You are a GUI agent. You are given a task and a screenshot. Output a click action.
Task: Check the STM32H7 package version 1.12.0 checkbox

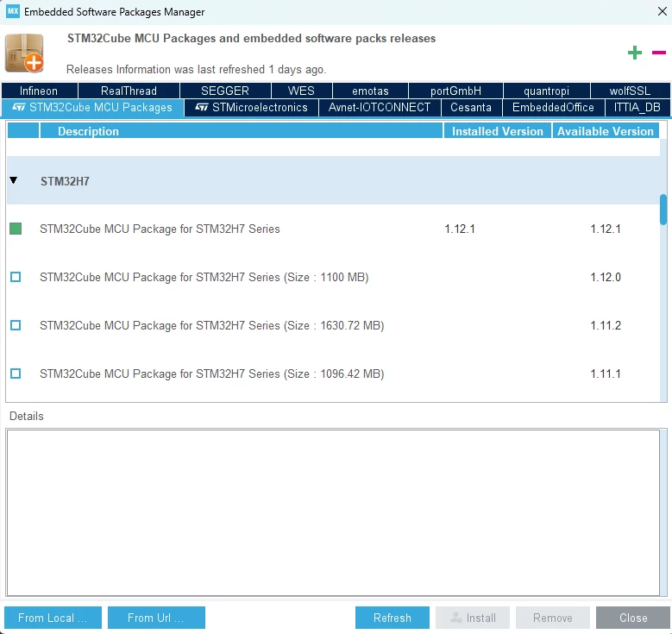[16, 277]
